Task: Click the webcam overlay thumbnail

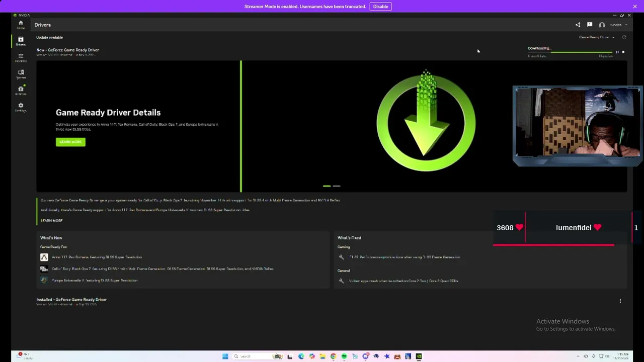Action: (577, 126)
